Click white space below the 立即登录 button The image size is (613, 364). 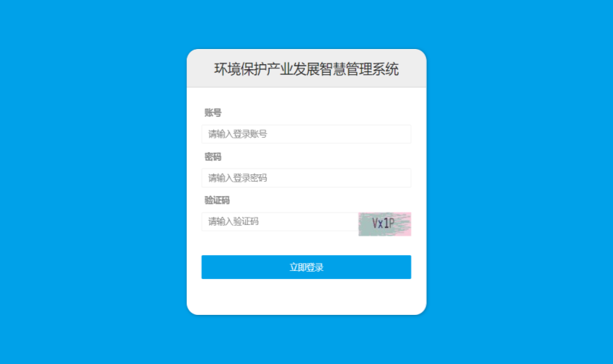(306, 296)
